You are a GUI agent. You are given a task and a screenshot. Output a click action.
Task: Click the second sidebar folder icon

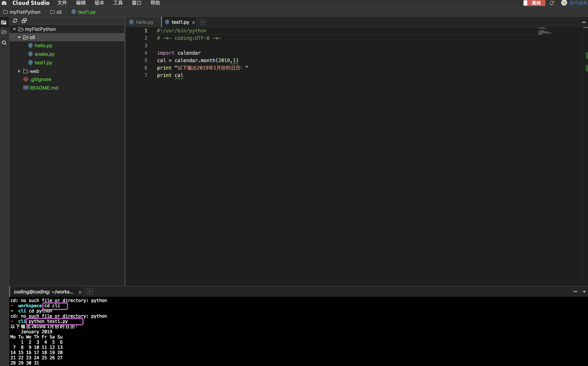(4, 32)
